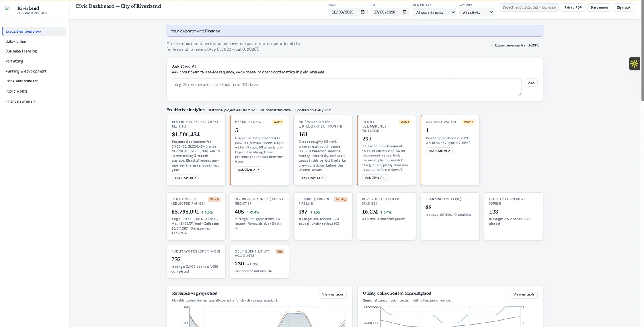Click Ask Civic AI under 311 Work Order Outlook
This screenshot has height=327, width=644.
312,178
